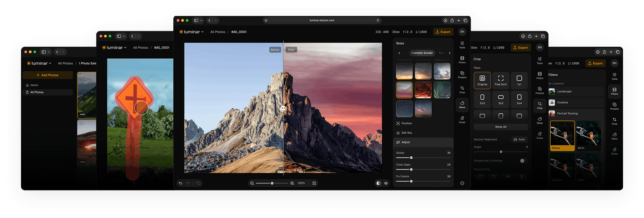Click All Photos breadcrumb in front window

click(218, 32)
